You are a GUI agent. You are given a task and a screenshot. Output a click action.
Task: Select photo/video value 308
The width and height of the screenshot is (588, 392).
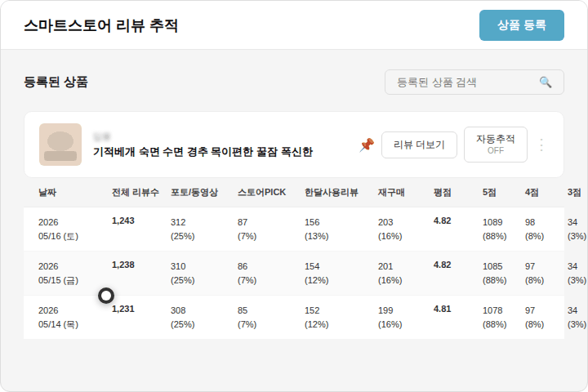[178, 310]
